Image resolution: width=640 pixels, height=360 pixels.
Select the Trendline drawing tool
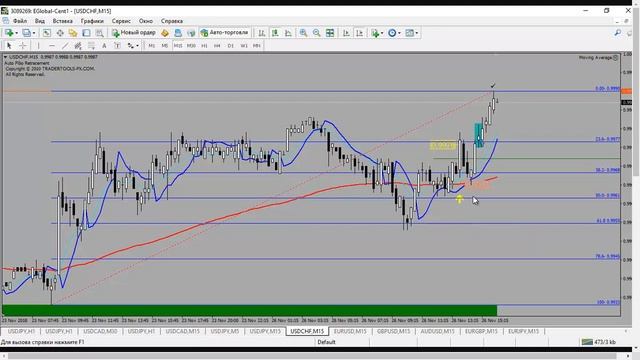click(x=64, y=46)
